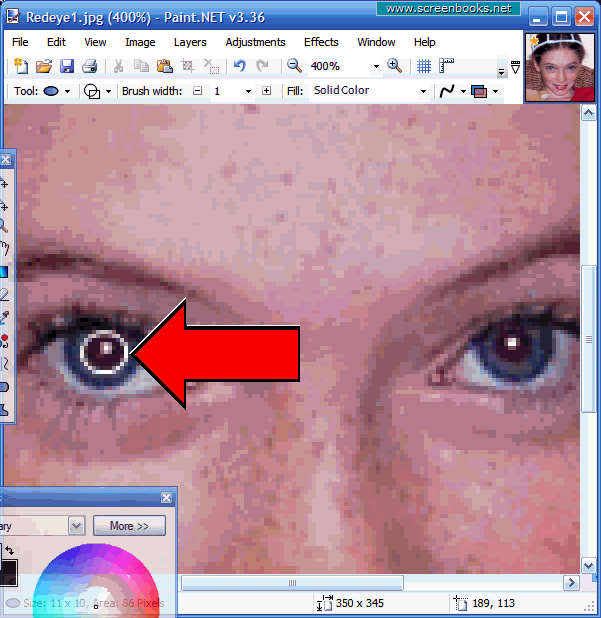Save the image using the floppy disk icon
The height and width of the screenshot is (618, 601).
66,66
